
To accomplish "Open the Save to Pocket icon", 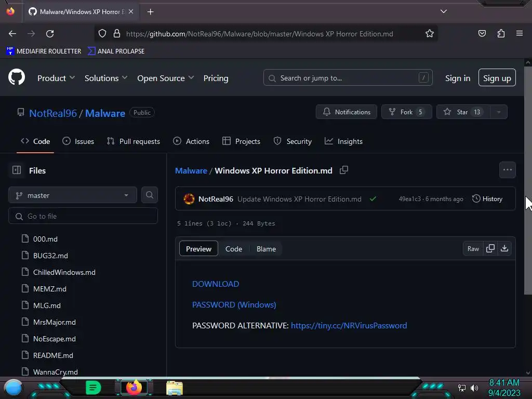I will click(482, 34).
